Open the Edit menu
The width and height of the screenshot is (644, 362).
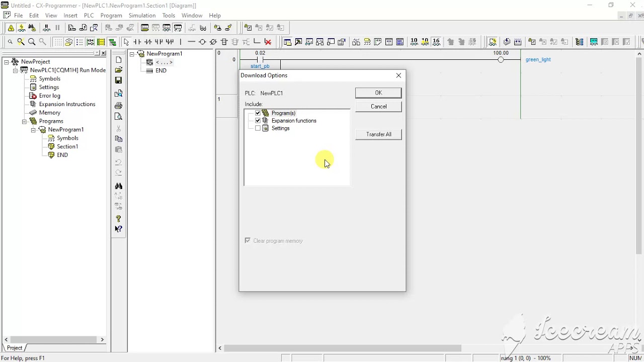(x=34, y=16)
